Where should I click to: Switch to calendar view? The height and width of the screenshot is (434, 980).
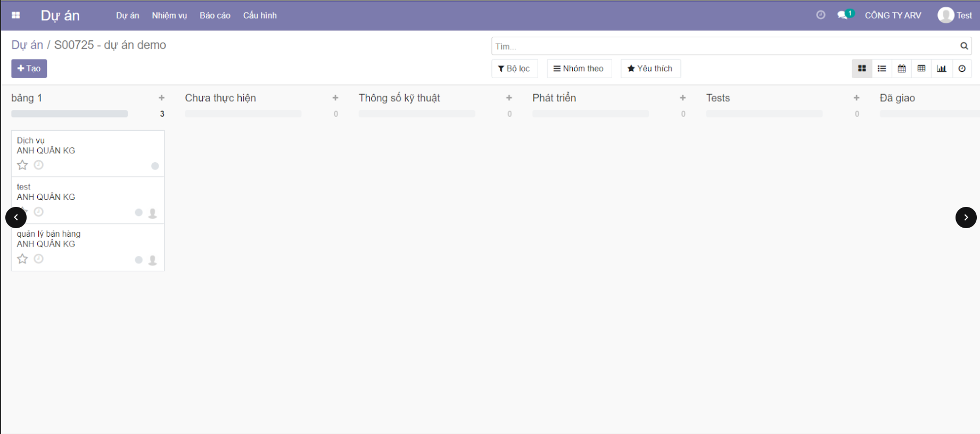click(x=902, y=69)
